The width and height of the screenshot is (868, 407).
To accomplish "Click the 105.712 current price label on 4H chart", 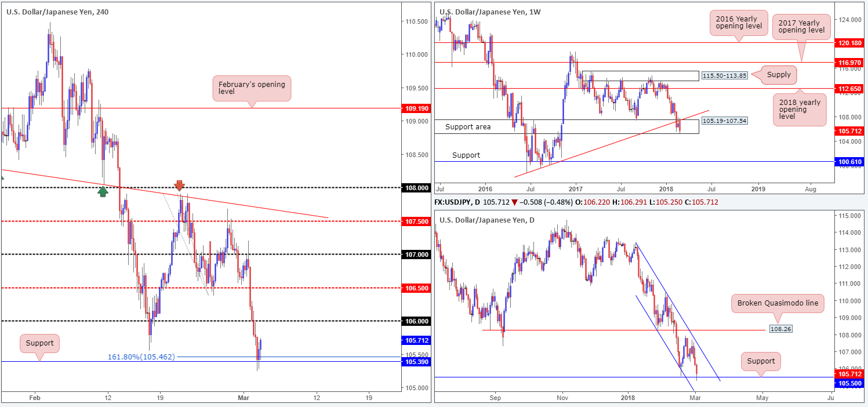I will click(415, 340).
